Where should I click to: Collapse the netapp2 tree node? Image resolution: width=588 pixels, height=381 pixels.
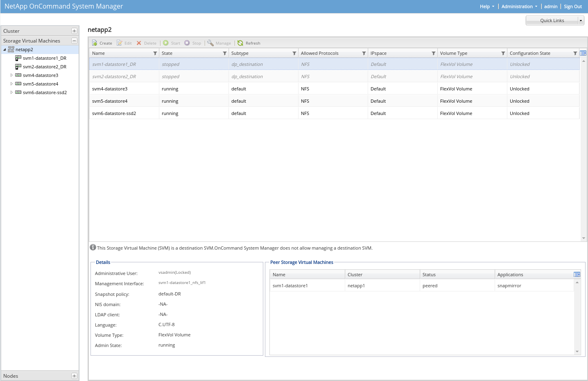click(5, 50)
